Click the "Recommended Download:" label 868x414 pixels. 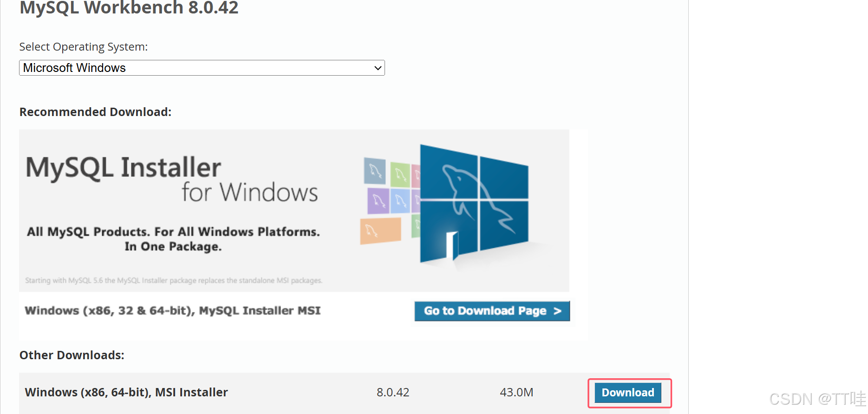[x=95, y=112]
